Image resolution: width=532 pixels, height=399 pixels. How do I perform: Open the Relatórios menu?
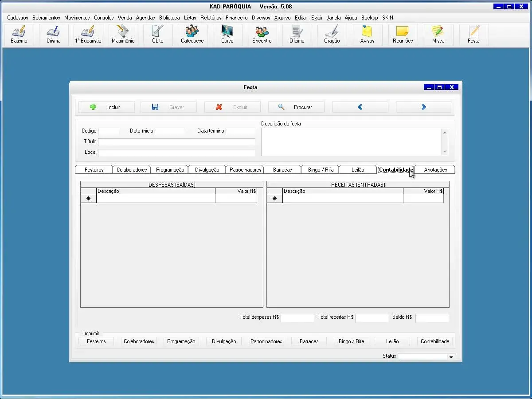(211, 18)
